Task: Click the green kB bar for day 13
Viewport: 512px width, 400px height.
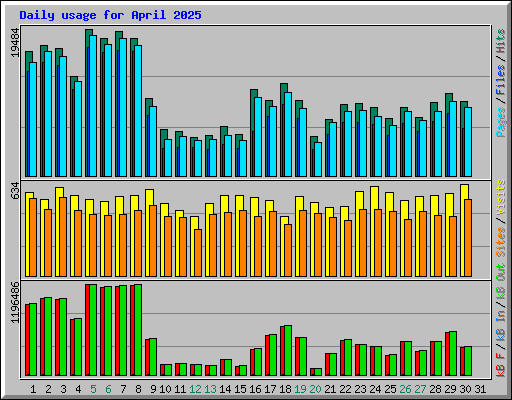Action: click(x=213, y=371)
